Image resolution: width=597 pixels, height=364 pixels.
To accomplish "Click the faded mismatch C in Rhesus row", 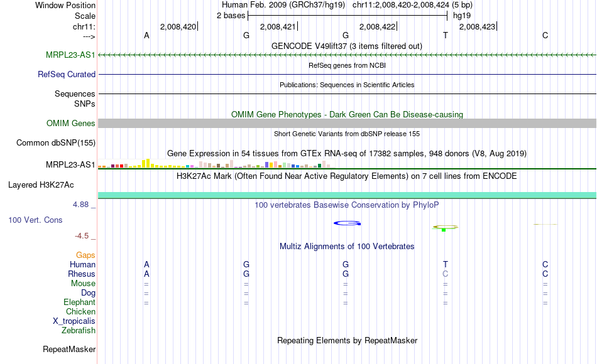I will coord(446,274).
